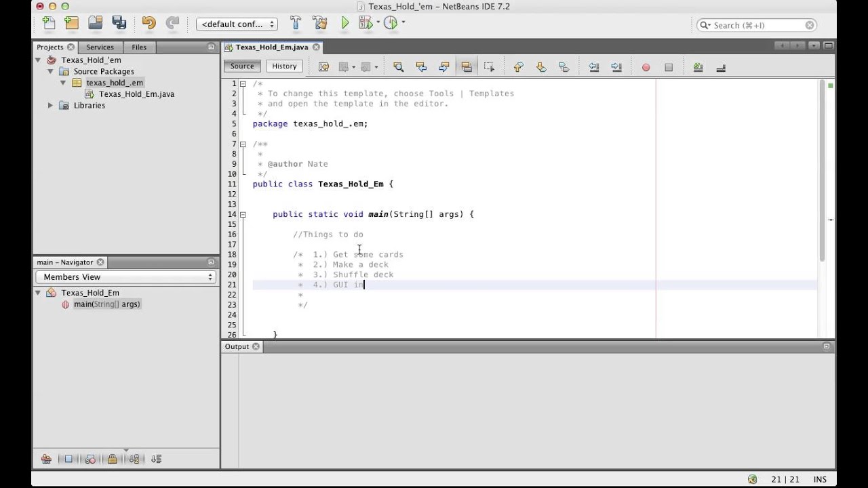Close the Output tab
Viewport: 868px width, 488px height.
point(256,346)
